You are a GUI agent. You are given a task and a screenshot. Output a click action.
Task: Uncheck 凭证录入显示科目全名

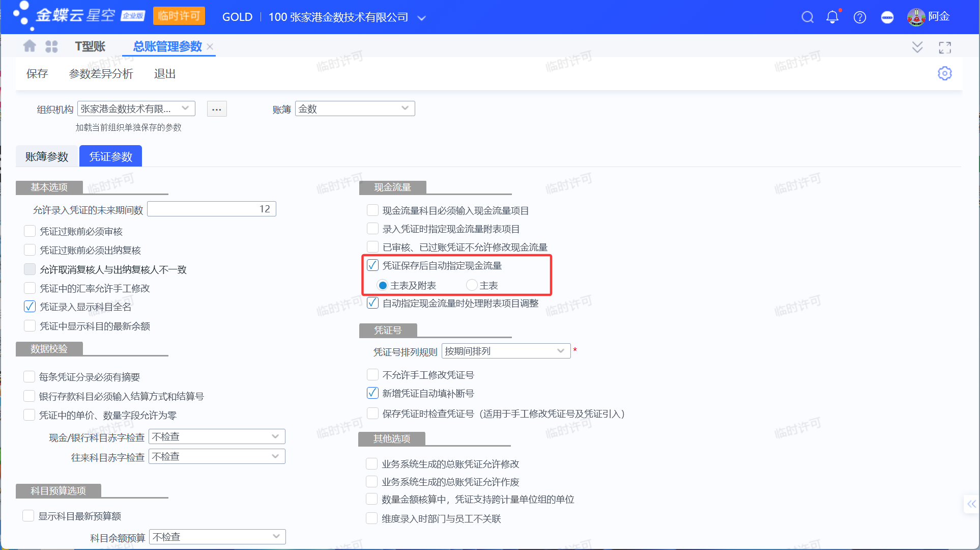coord(30,307)
